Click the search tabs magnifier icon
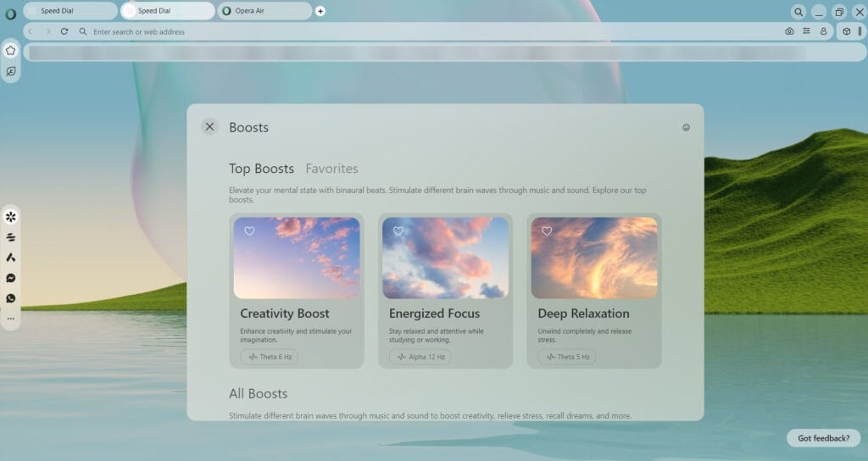This screenshot has width=868, height=461. click(x=798, y=12)
